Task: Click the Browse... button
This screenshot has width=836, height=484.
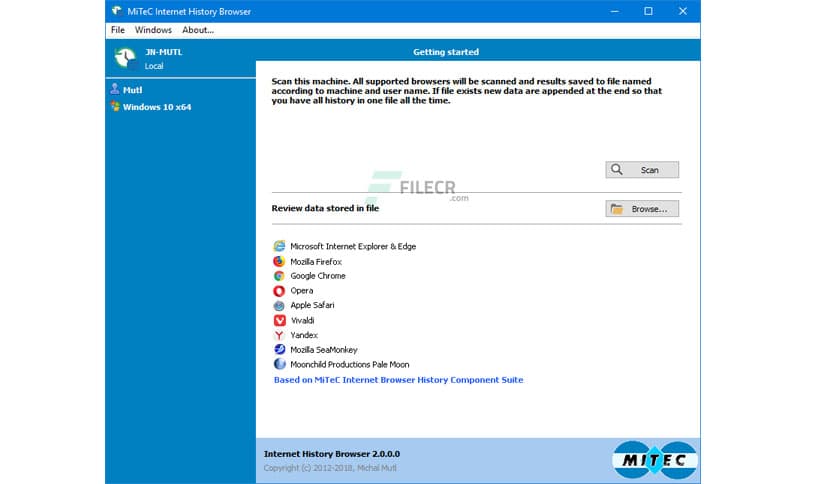Action: coord(642,208)
